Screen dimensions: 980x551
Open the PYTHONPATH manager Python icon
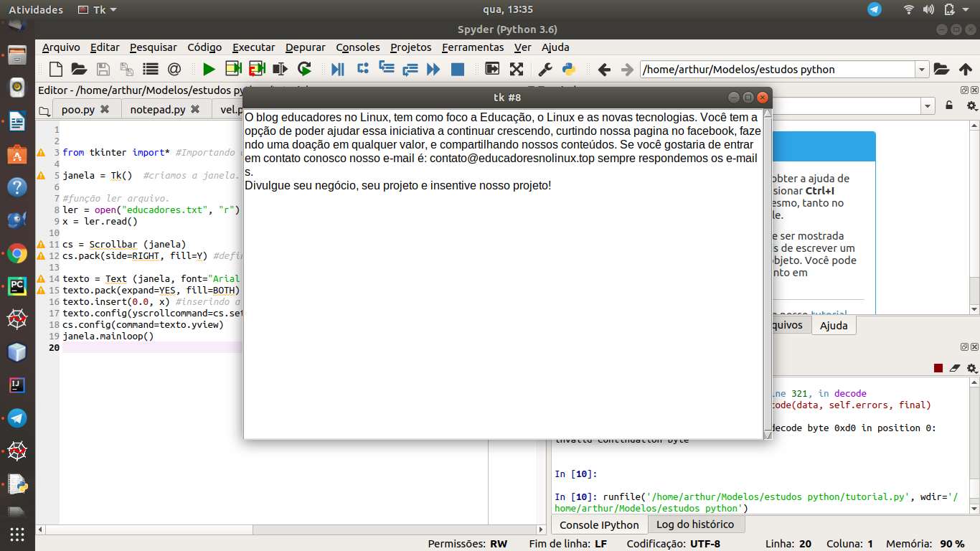(x=569, y=70)
